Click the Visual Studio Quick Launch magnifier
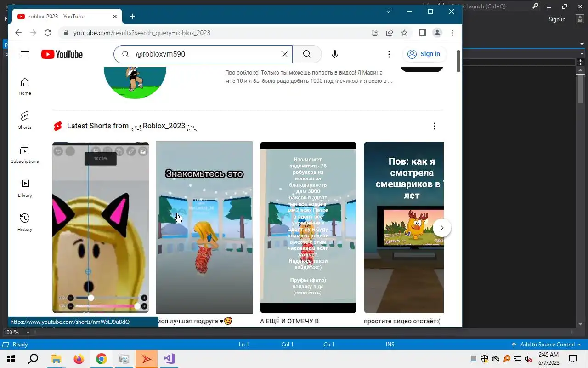The width and height of the screenshot is (588, 368). click(x=535, y=6)
